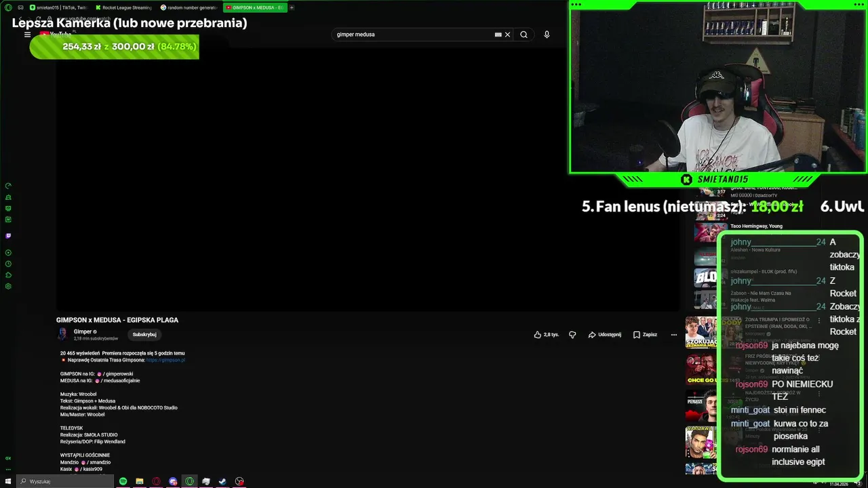The width and height of the screenshot is (868, 488).
Task: Dislike the video with thumbs-down
Action: [x=572, y=335]
